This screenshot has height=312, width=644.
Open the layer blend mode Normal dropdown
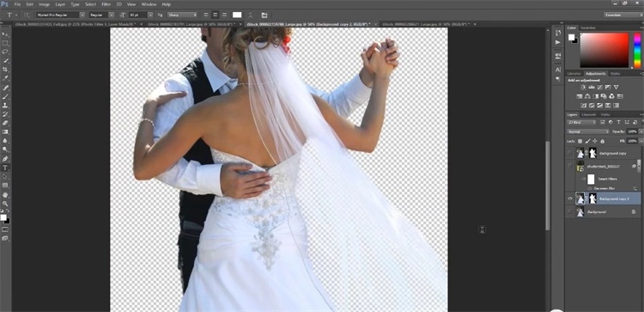[587, 132]
